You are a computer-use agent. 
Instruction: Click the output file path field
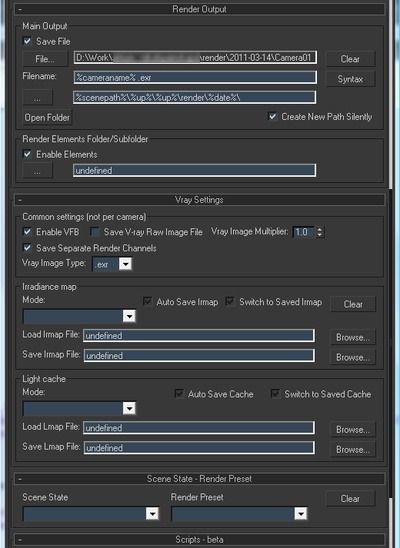[x=195, y=57]
